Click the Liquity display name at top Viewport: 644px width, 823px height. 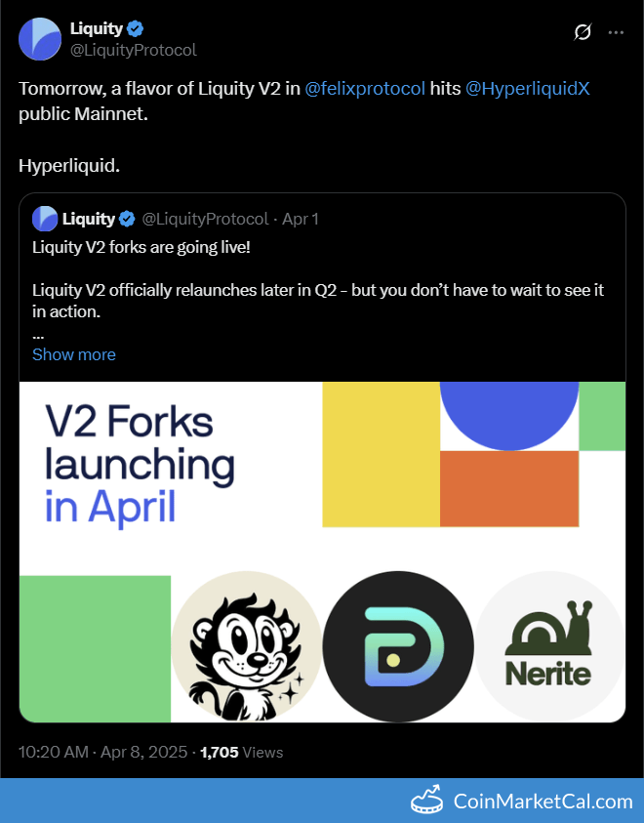[x=97, y=29]
